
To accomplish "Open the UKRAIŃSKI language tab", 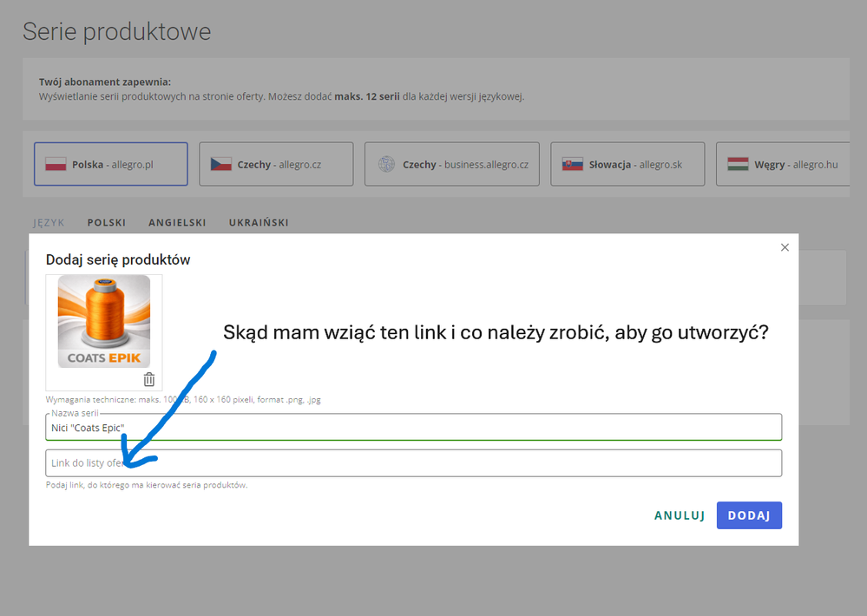I will (259, 223).
